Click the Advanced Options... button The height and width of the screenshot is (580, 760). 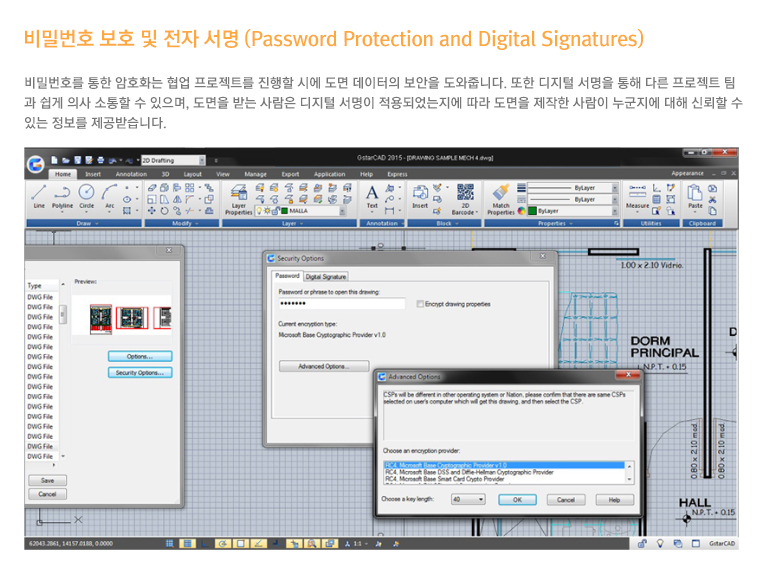click(x=323, y=366)
